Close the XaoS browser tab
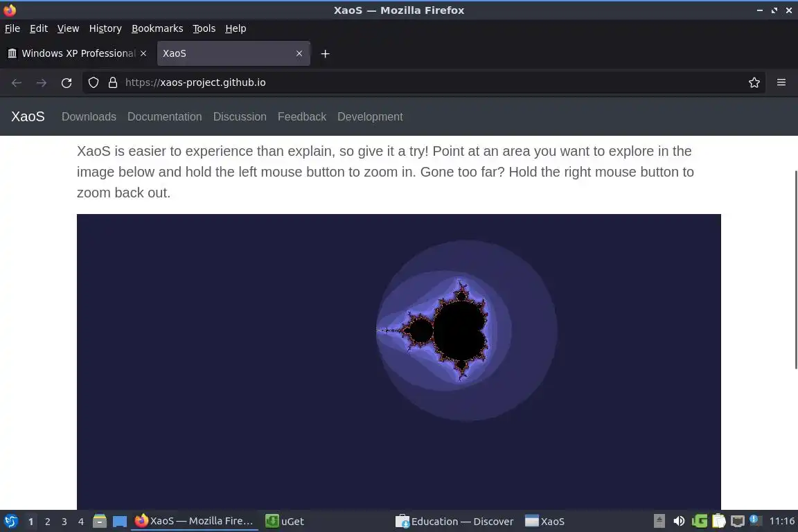 pyautogui.click(x=299, y=53)
